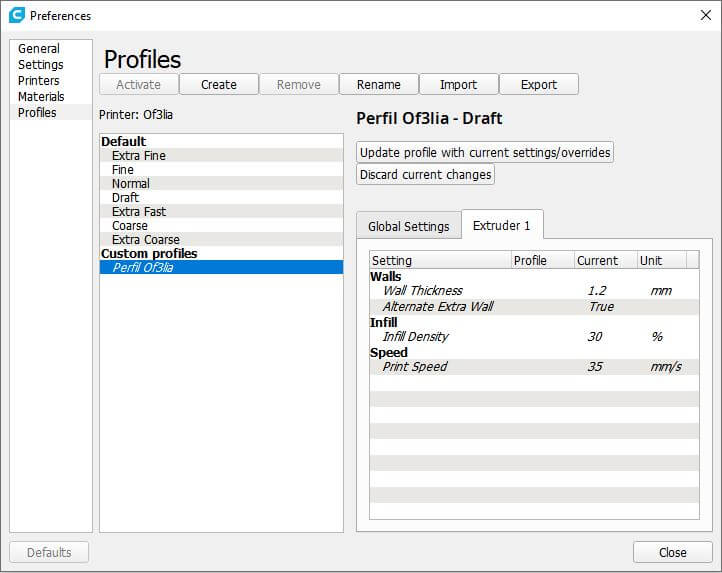The height and width of the screenshot is (573, 722).
Task: Import a profile with the Import button
Action: click(x=458, y=85)
